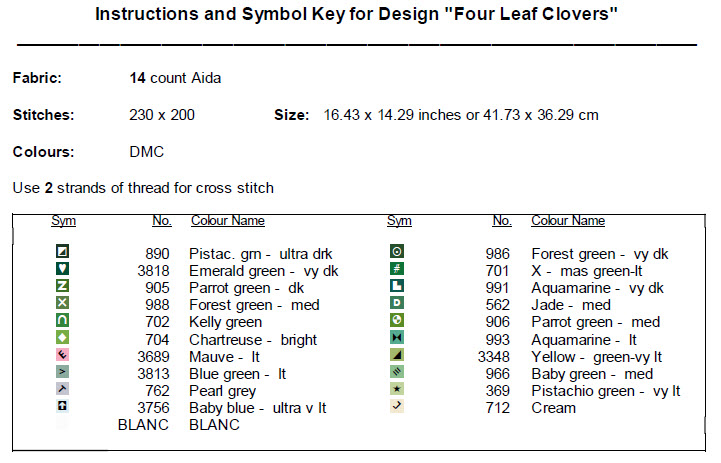Click the thread number 3348
The image size is (721, 463).
coord(494,357)
